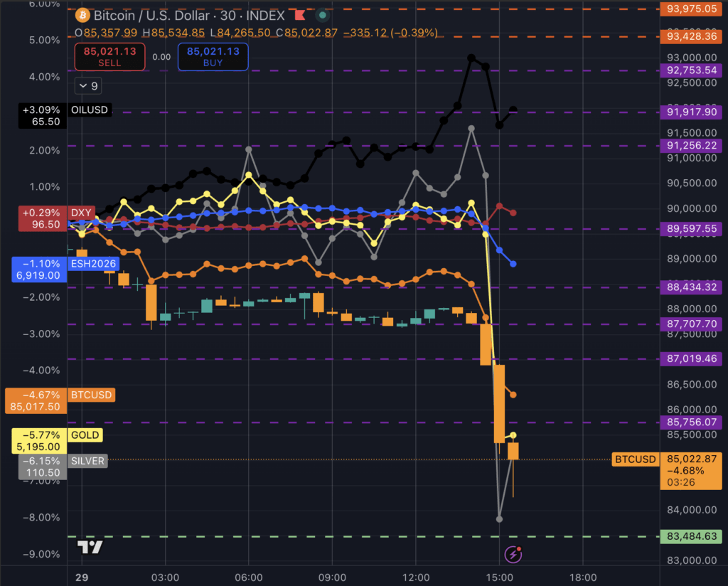
Task: Flag the symbol with the red flag icon
Action: pos(299,14)
